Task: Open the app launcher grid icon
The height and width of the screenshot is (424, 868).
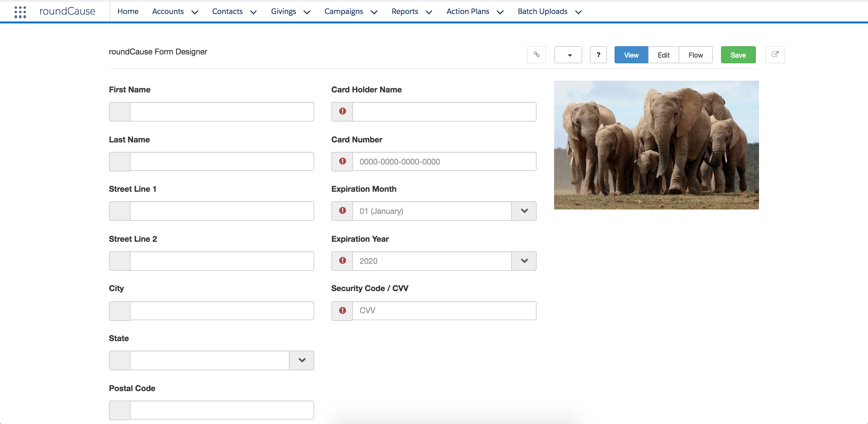Action: [x=20, y=12]
